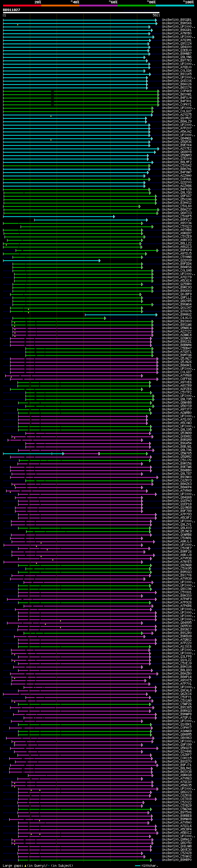Click the UniRef100_A7Q3M1 label
The width and height of the screenshot is (197, 868).
coord(177,40)
